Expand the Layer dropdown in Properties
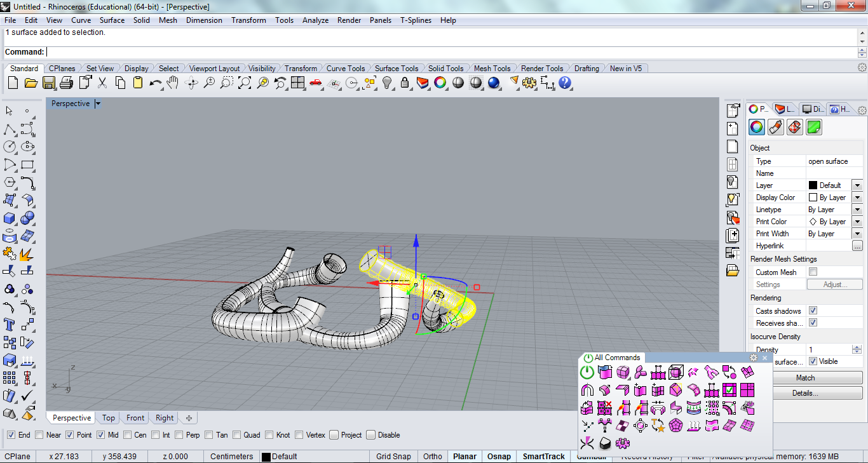The height and width of the screenshot is (463, 868). point(857,185)
